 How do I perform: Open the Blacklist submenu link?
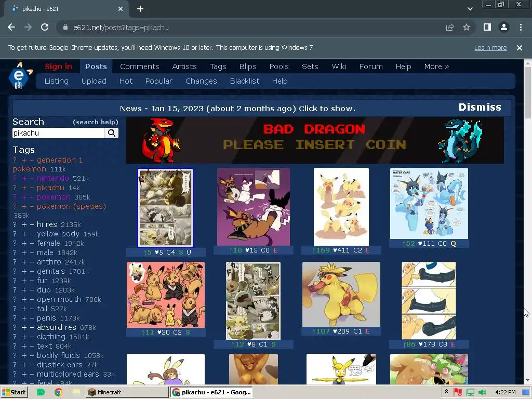click(244, 81)
